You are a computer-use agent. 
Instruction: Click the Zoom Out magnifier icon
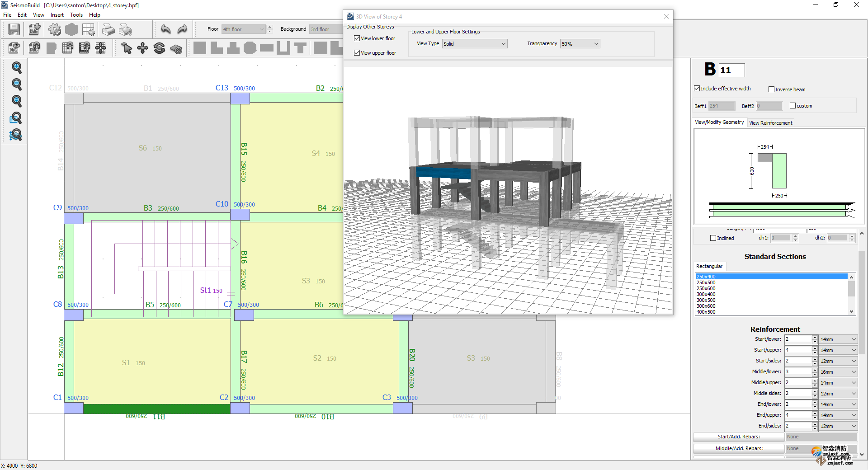point(16,85)
